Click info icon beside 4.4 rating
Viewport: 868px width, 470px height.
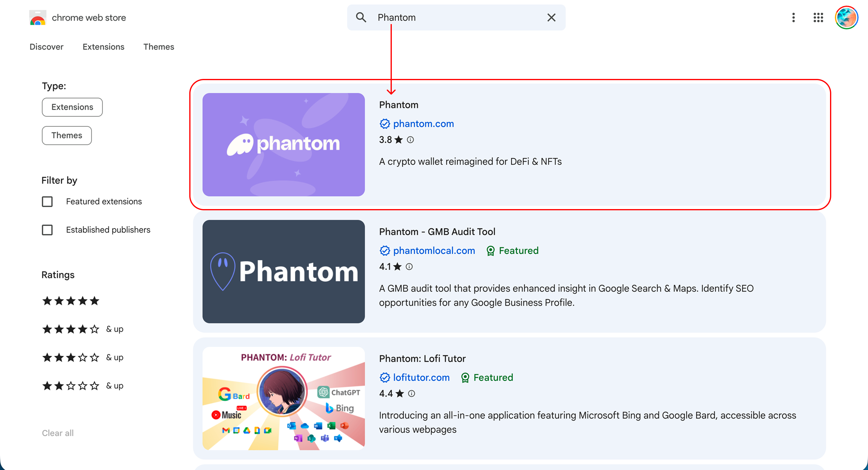[x=411, y=393]
